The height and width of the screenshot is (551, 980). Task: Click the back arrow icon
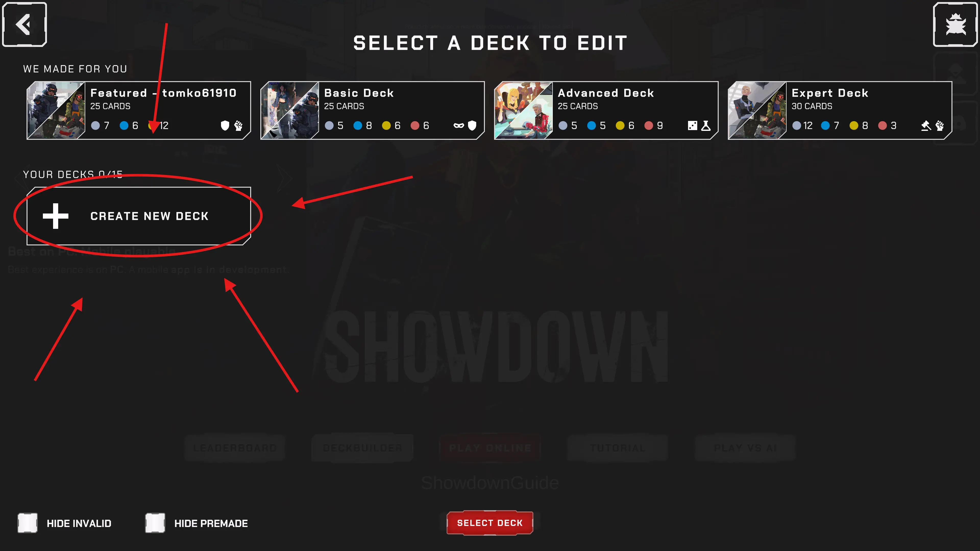point(24,25)
